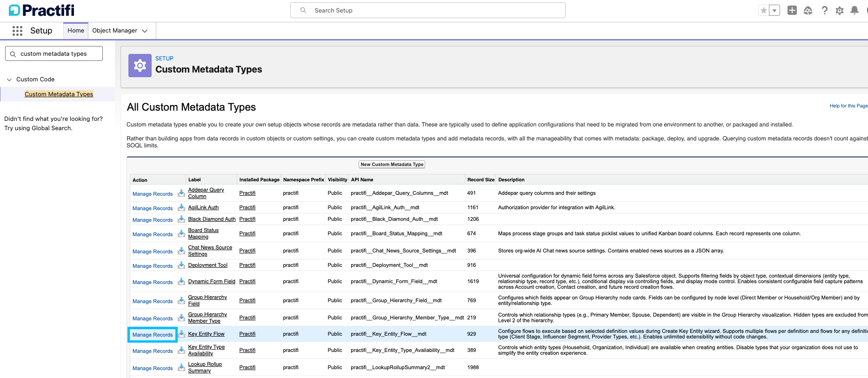Image resolution: width=868 pixels, height=378 pixels.
Task: Open the Practifi package link in the Dynamic Form Field row
Action: click(x=247, y=281)
